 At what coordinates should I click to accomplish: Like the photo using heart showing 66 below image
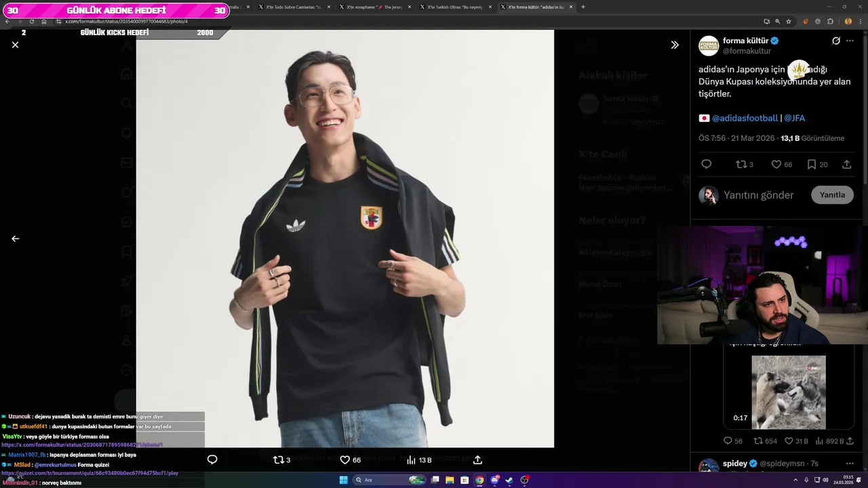tap(351, 460)
